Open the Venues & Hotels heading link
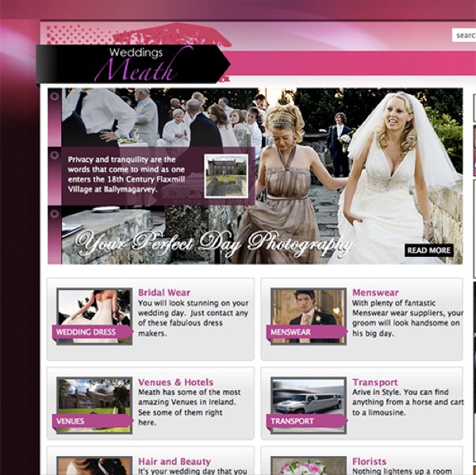The height and width of the screenshot is (475, 476). click(x=176, y=381)
